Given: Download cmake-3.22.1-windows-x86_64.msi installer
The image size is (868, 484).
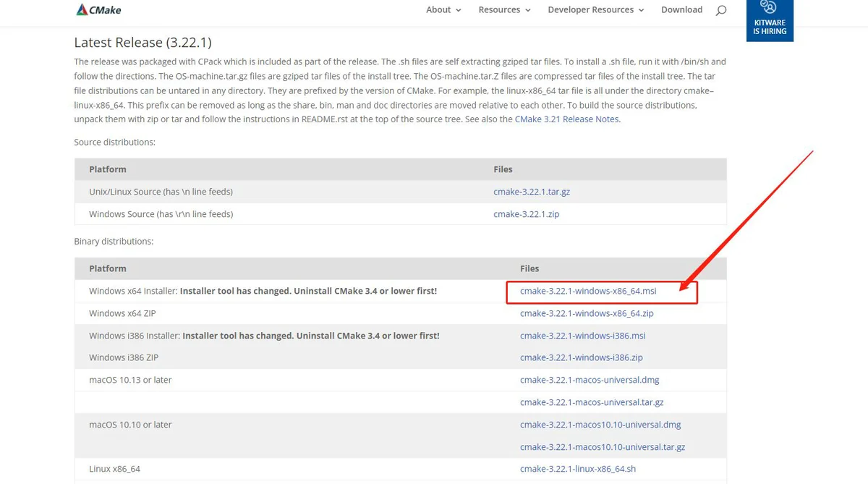Looking at the screenshot, I should pyautogui.click(x=588, y=291).
